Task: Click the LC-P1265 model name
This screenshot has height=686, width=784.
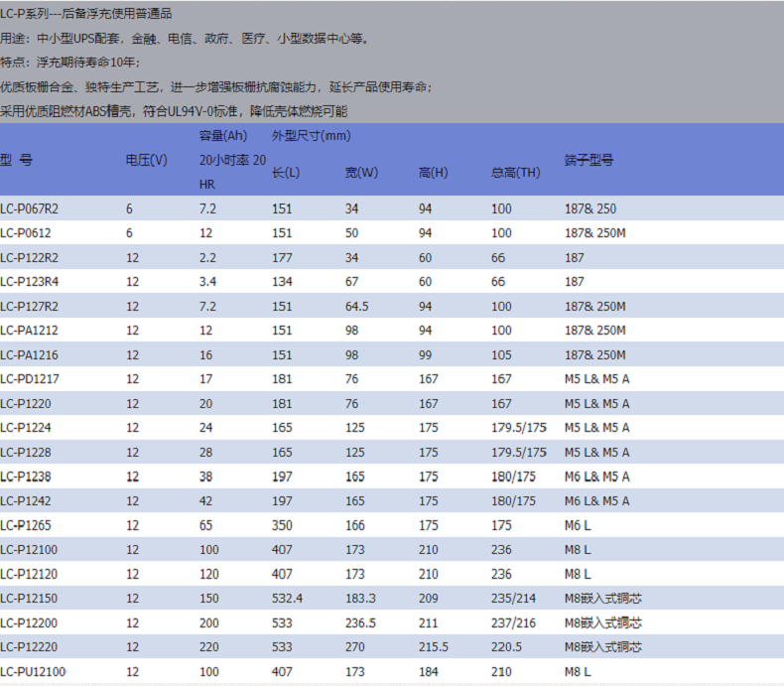Action: (x=26, y=526)
